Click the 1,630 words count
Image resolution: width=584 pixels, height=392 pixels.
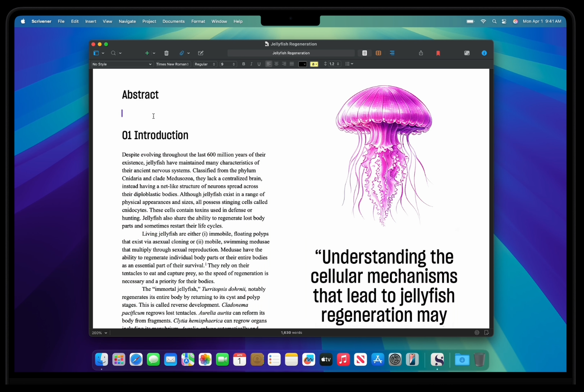coord(292,333)
